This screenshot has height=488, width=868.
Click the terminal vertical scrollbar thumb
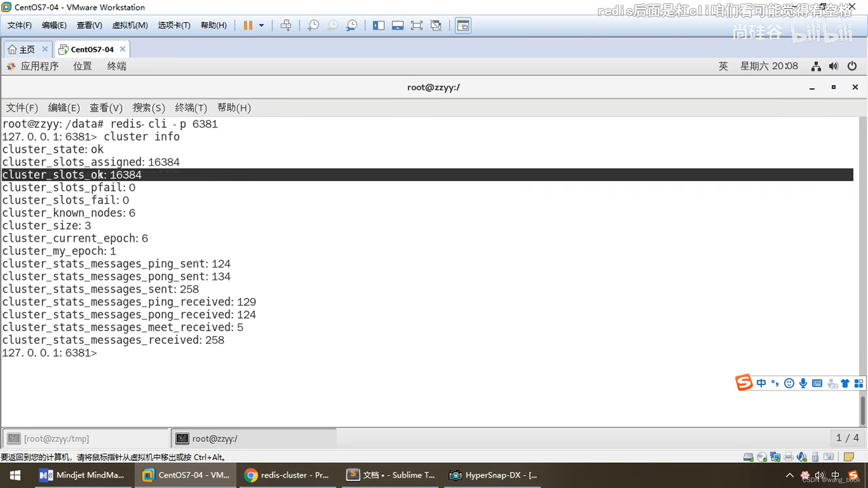[863, 410]
